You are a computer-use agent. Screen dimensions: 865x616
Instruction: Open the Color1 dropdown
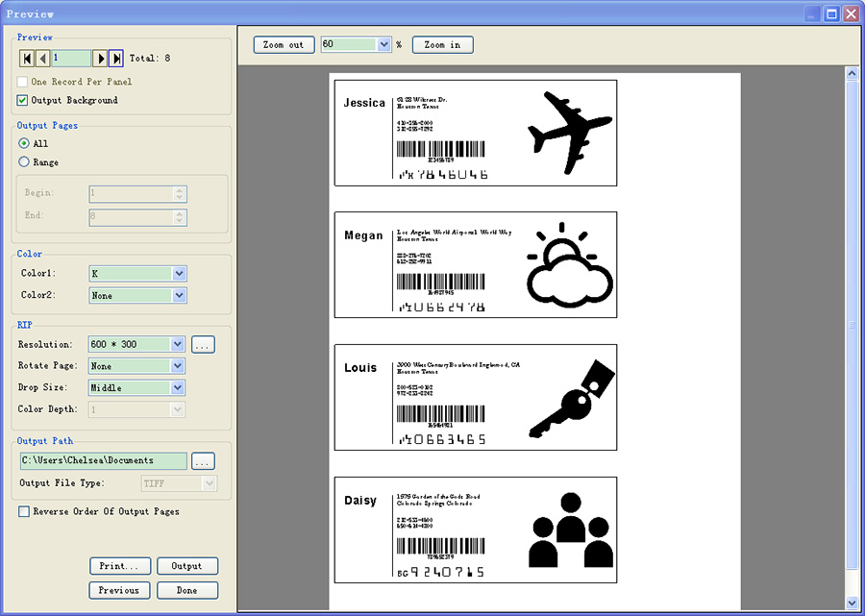(179, 274)
